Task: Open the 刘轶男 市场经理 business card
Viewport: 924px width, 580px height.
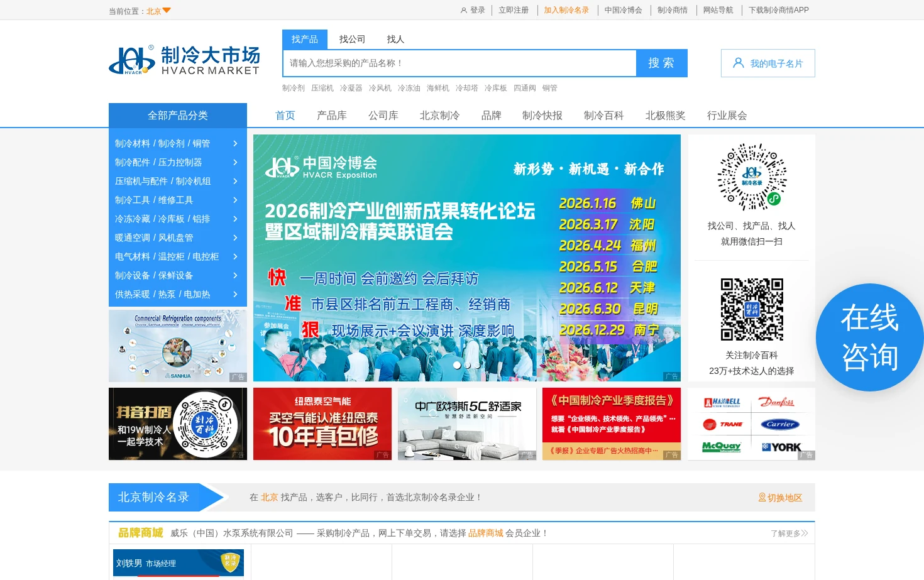Action: tap(179, 563)
